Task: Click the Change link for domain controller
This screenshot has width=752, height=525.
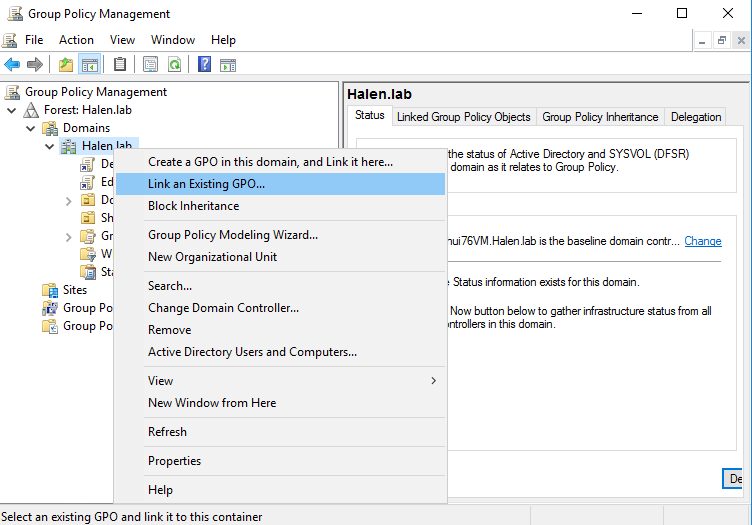Action: pyautogui.click(x=703, y=241)
